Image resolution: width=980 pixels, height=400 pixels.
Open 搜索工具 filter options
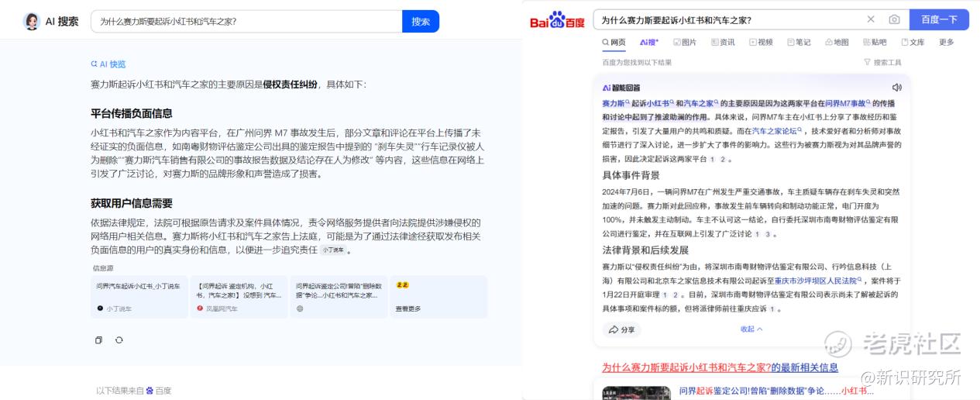coord(882,63)
